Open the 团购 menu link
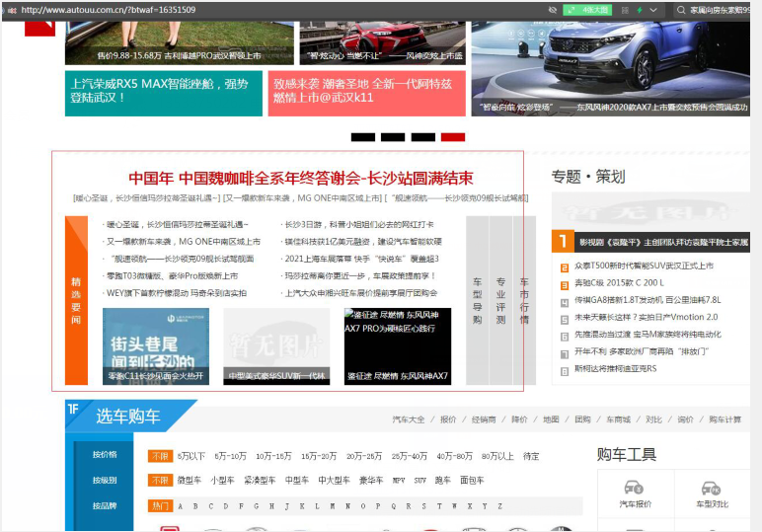 [582, 419]
